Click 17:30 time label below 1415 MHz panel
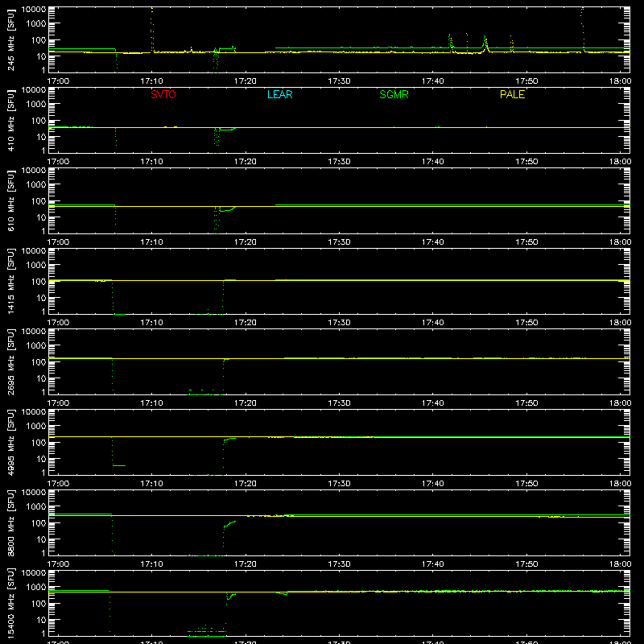This screenshot has height=644, width=644. (x=339, y=323)
